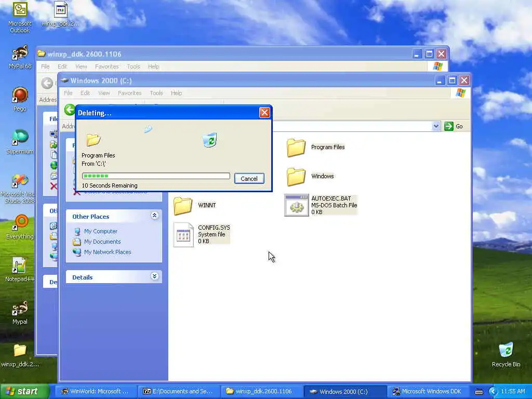Click deletion progress bar

click(x=156, y=176)
